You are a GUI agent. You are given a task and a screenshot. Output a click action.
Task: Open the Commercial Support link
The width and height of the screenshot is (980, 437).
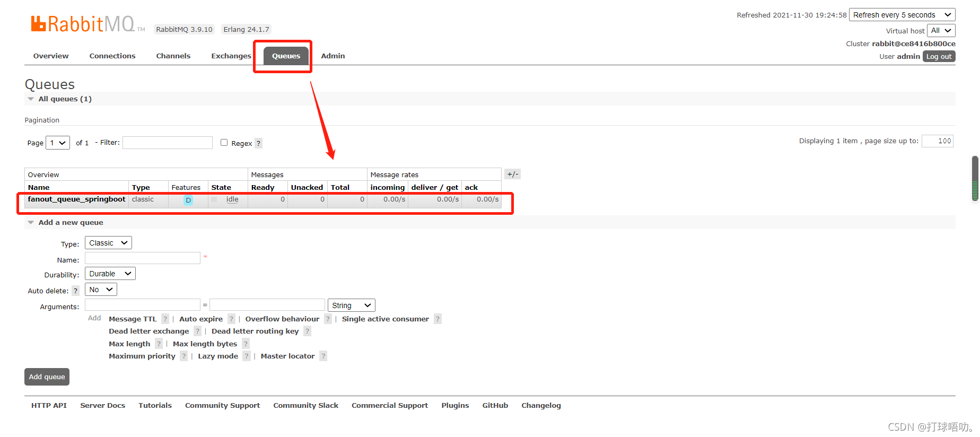(390, 405)
